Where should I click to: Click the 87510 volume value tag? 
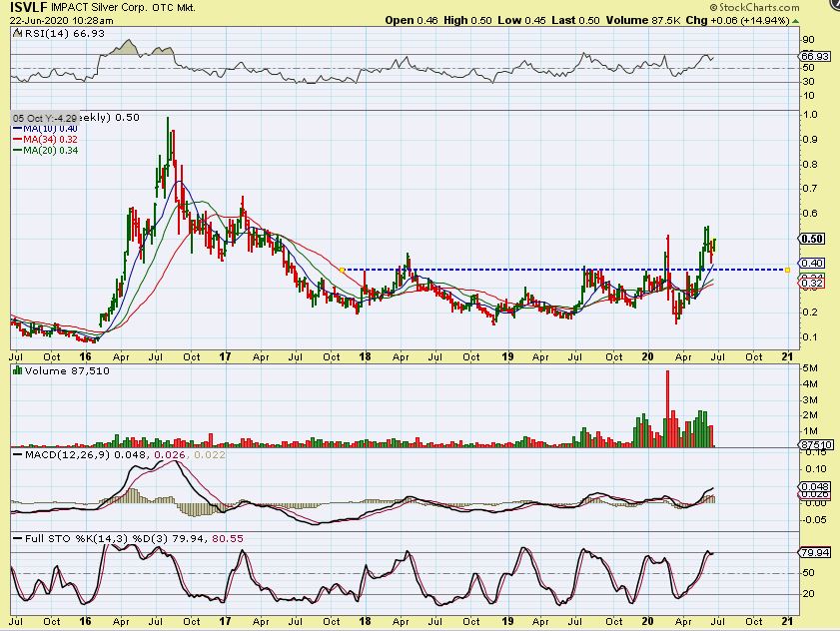tap(816, 444)
